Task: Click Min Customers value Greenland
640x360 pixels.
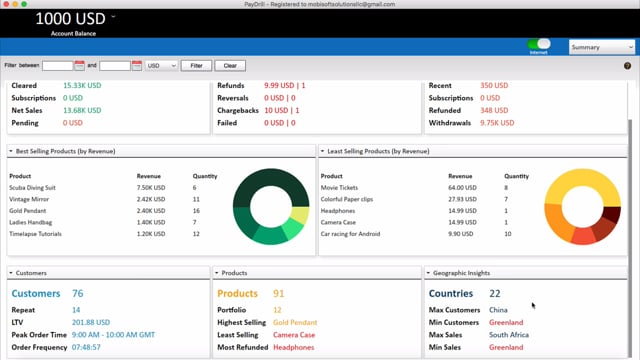Action: (506, 322)
